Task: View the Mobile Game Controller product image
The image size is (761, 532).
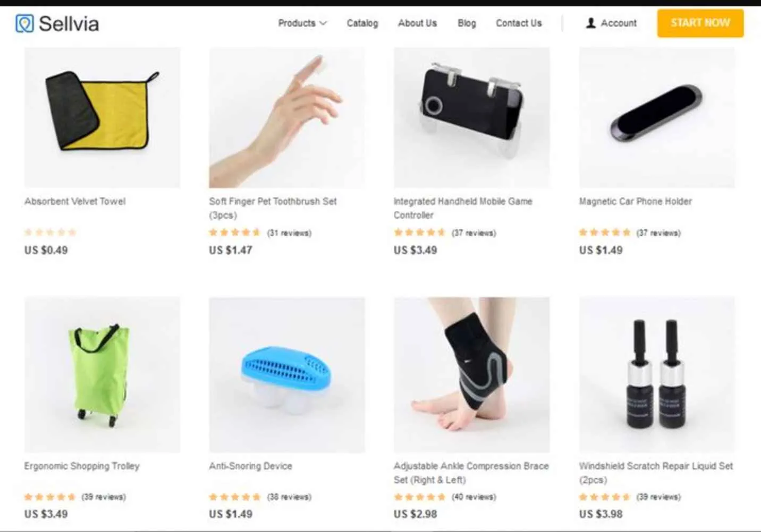Action: click(x=471, y=117)
